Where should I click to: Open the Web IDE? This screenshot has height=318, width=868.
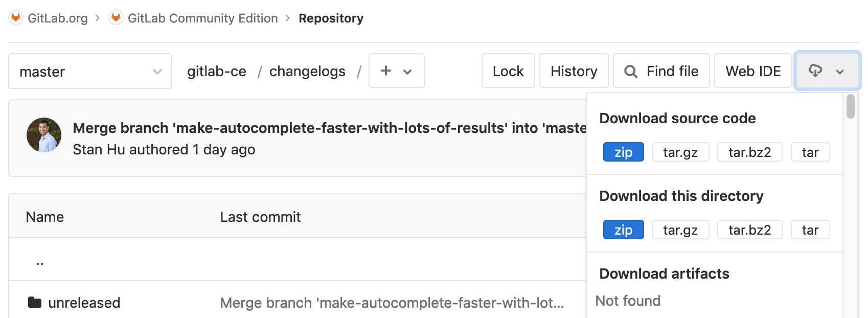point(752,71)
